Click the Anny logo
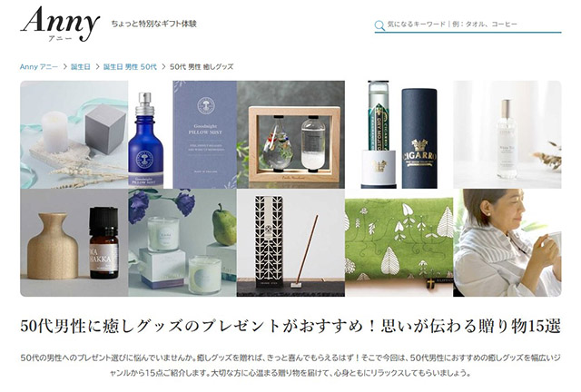This screenshot has width=581, height=392. click(60, 24)
